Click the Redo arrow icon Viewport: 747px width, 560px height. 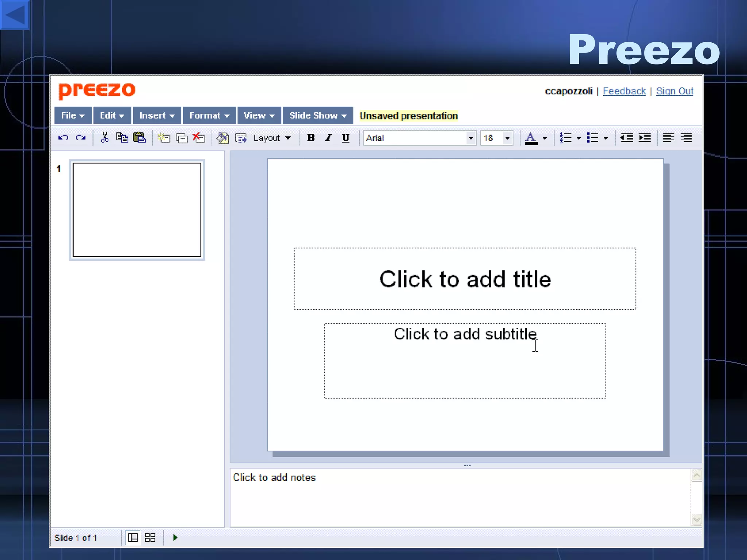point(81,138)
